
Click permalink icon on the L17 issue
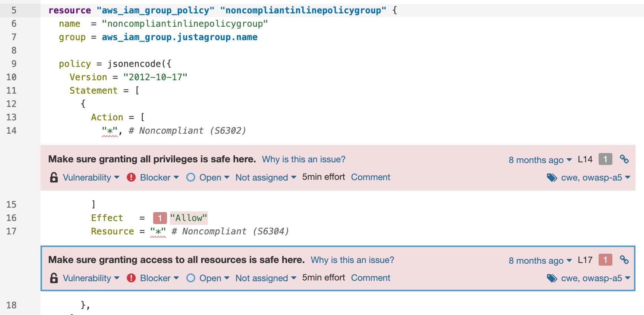tap(624, 260)
